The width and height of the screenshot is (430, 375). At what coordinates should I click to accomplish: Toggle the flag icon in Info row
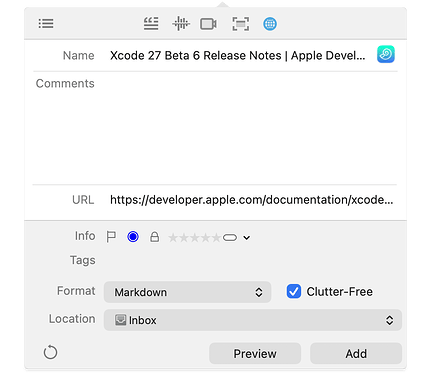[x=111, y=237]
